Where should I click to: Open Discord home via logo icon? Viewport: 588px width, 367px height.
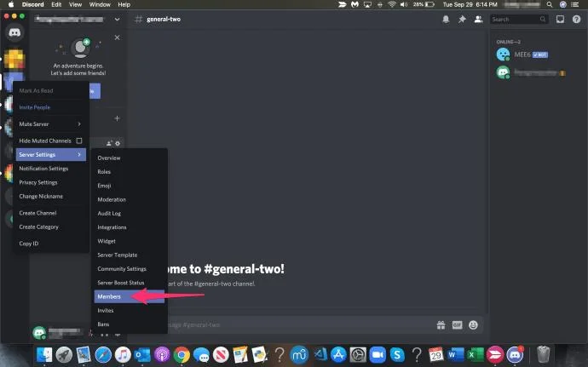[14, 32]
